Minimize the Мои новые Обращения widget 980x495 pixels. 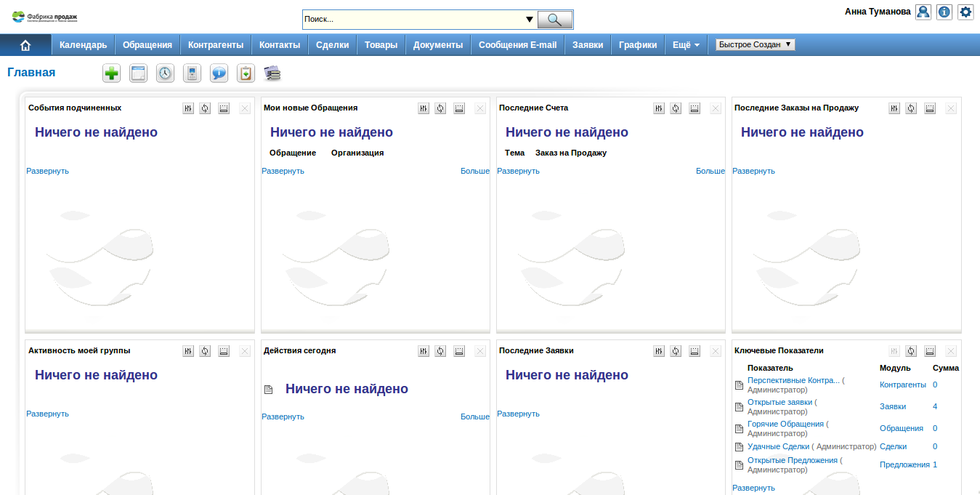click(459, 108)
